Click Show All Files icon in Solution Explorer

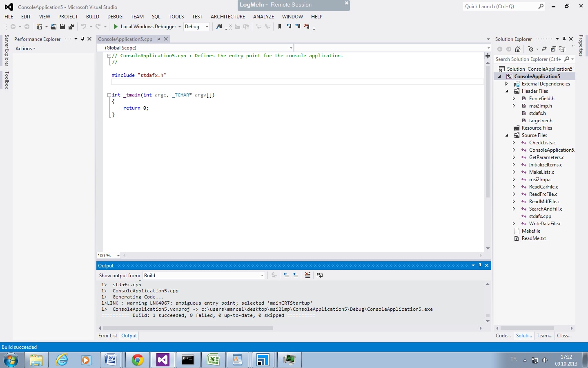pos(562,49)
